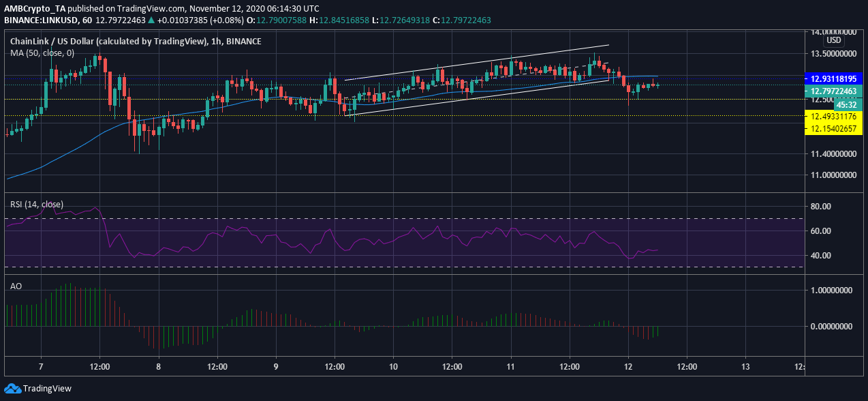Click the MA (50, close, 0) indicator label
The image size is (868, 401).
[44, 53]
